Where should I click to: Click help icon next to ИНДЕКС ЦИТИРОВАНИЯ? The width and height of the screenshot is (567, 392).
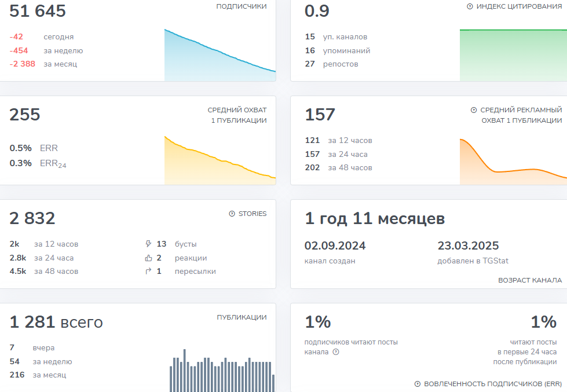(x=470, y=6)
